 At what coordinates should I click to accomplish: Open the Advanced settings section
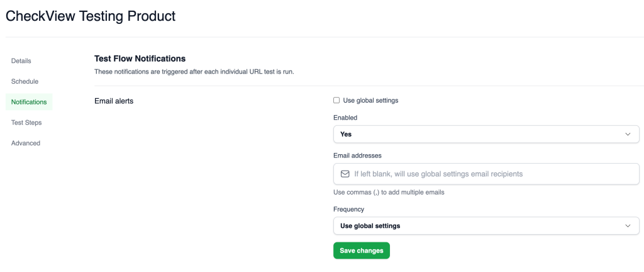click(x=25, y=143)
